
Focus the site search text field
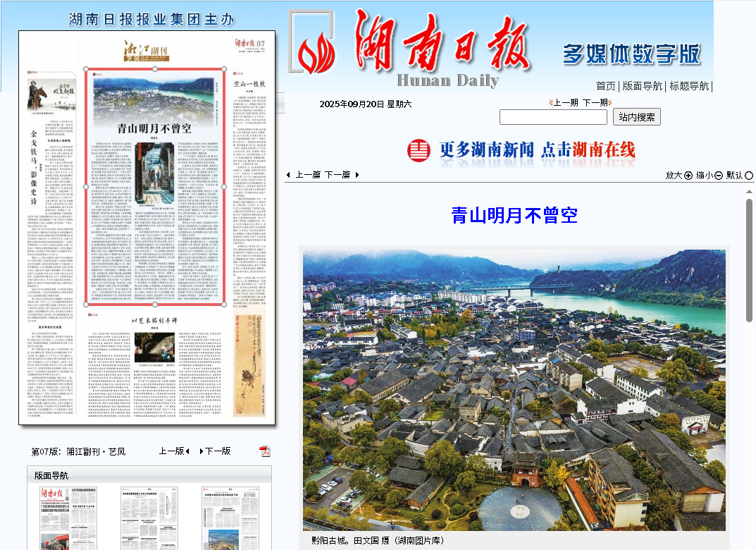(553, 117)
